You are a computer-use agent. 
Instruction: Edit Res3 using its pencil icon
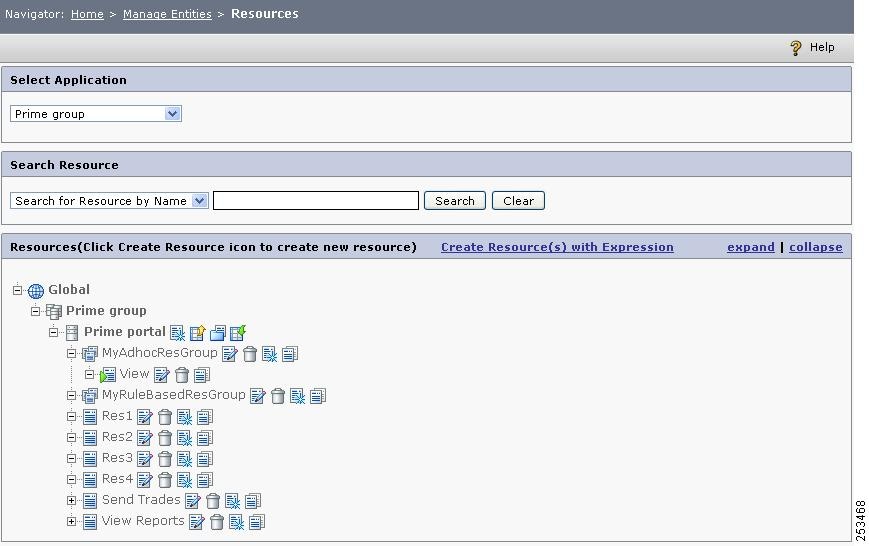(x=145, y=459)
